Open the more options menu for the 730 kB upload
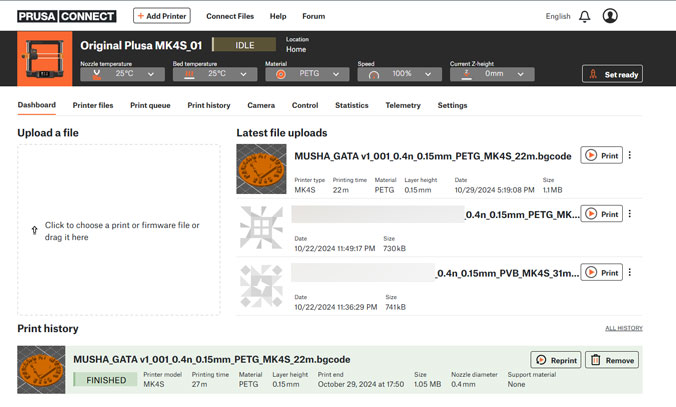Image resolution: width=676 pixels, height=407 pixels. click(x=630, y=214)
